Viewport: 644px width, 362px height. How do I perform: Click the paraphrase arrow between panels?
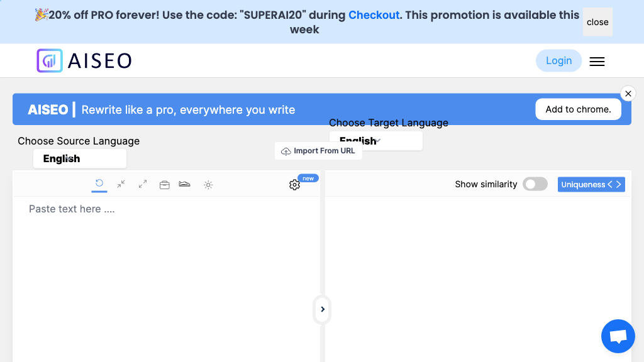click(x=323, y=309)
